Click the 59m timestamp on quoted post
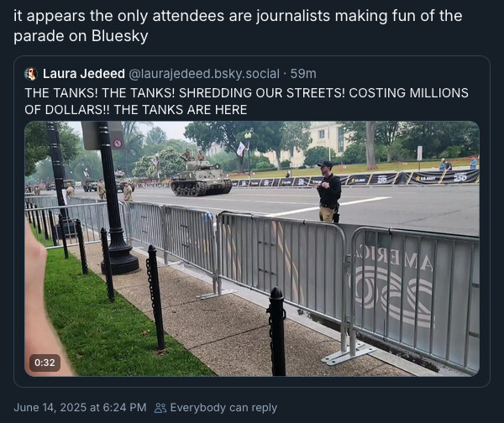Image resolution: width=504 pixels, height=423 pixels. [x=303, y=74]
